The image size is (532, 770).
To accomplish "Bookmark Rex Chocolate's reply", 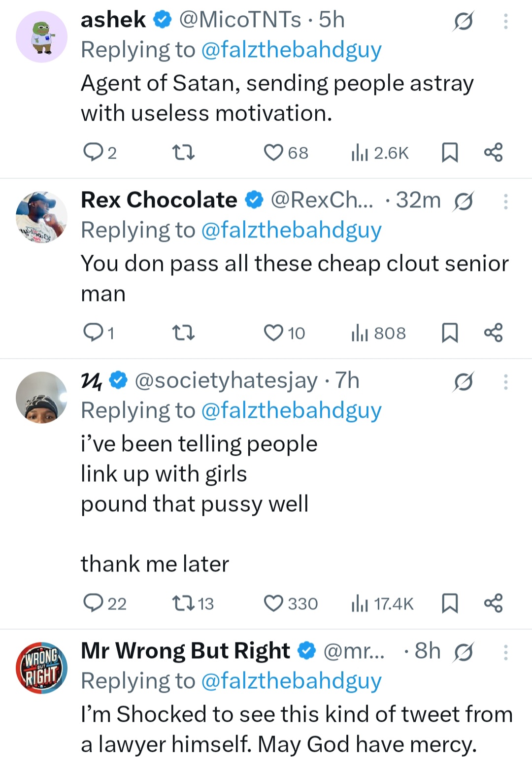I will point(449,333).
